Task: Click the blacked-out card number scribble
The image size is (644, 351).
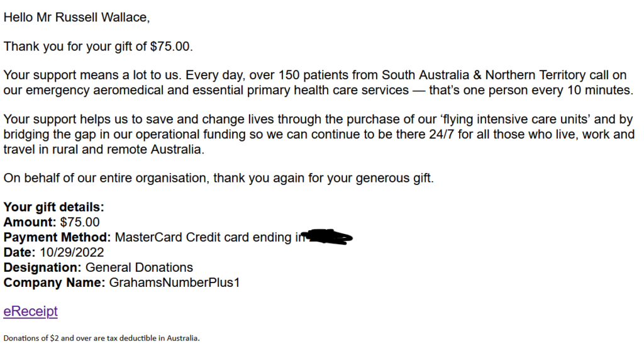Action: [x=326, y=238]
